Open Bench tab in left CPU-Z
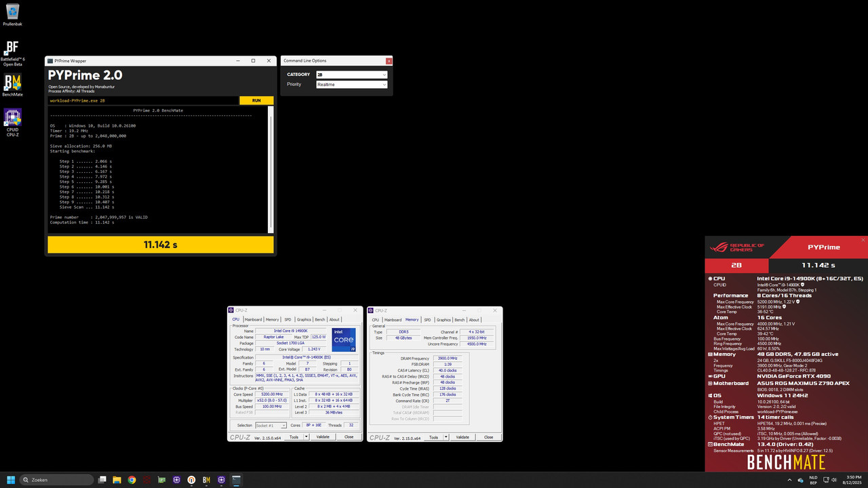The height and width of the screenshot is (488, 868). pos(320,319)
